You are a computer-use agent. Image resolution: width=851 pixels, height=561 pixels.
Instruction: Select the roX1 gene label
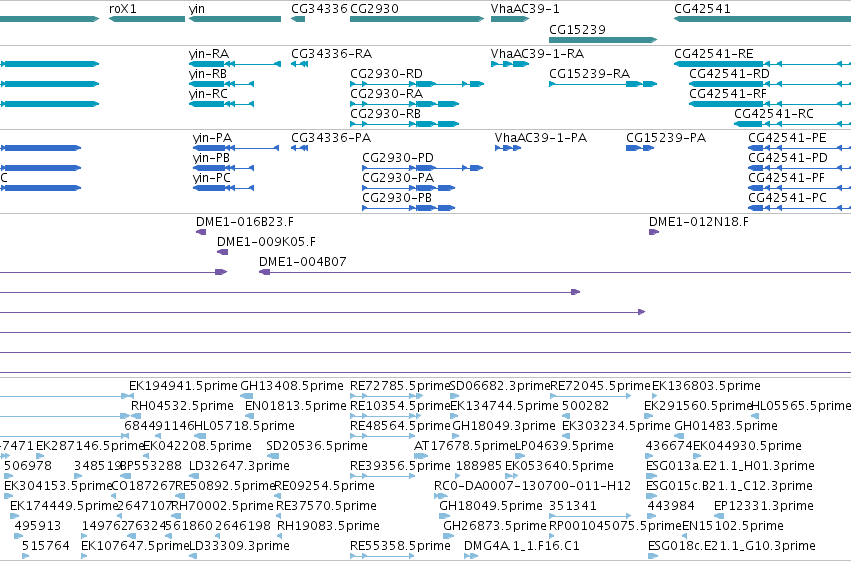coord(123,9)
